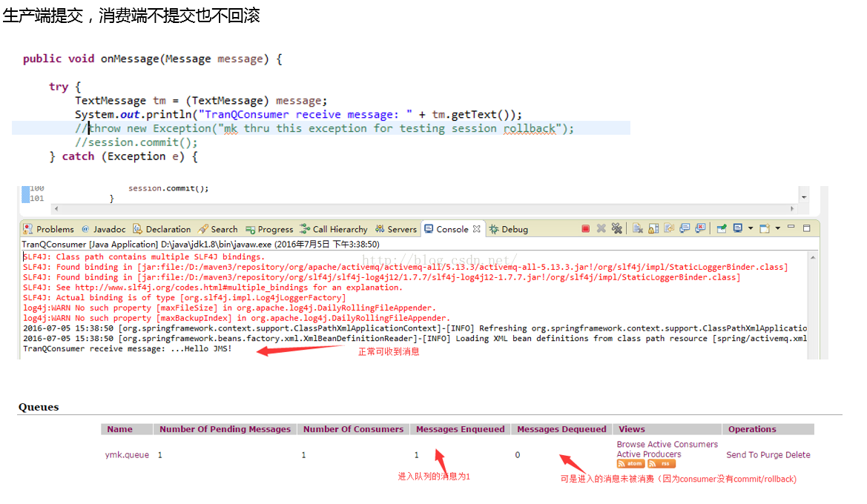This screenshot has height=504, width=867.
Task: Switch to the Servers tab
Action: (x=396, y=229)
